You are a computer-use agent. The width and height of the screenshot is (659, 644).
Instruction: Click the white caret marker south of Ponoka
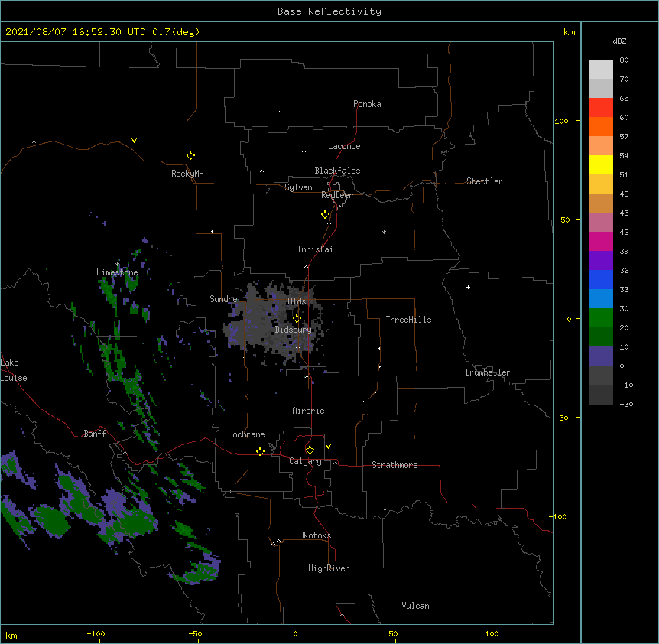pyautogui.click(x=280, y=112)
